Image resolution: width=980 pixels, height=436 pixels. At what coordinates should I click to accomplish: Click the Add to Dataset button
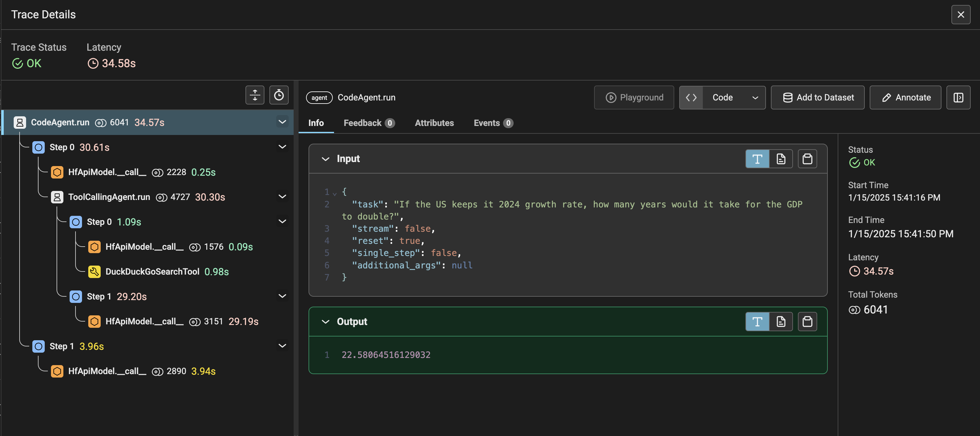(x=817, y=98)
